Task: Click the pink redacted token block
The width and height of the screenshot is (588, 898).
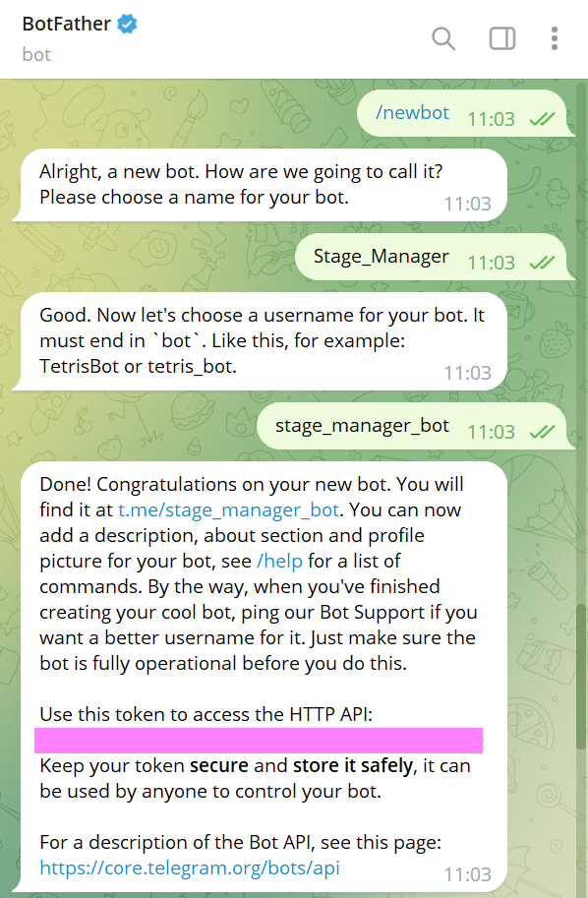Action: click(259, 741)
